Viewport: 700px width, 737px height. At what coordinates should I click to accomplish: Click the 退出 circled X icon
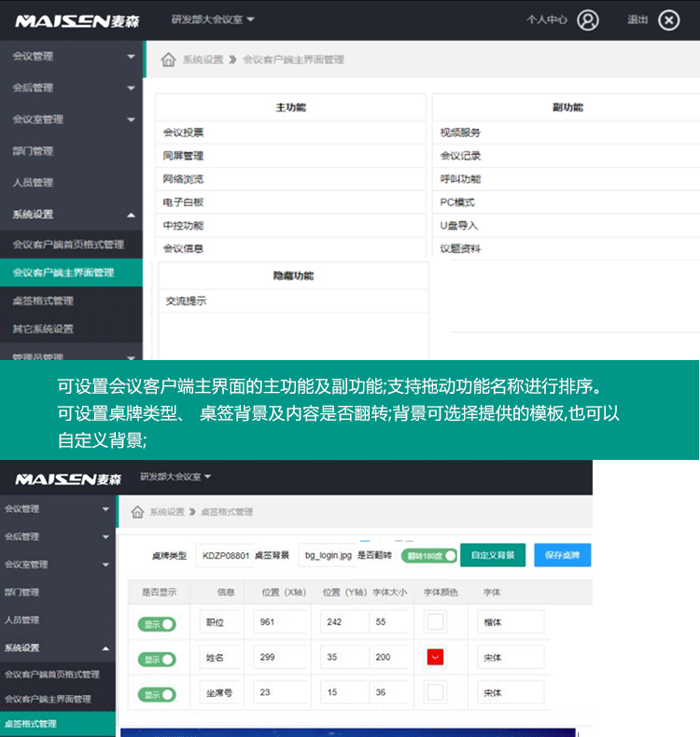pyautogui.click(x=668, y=20)
